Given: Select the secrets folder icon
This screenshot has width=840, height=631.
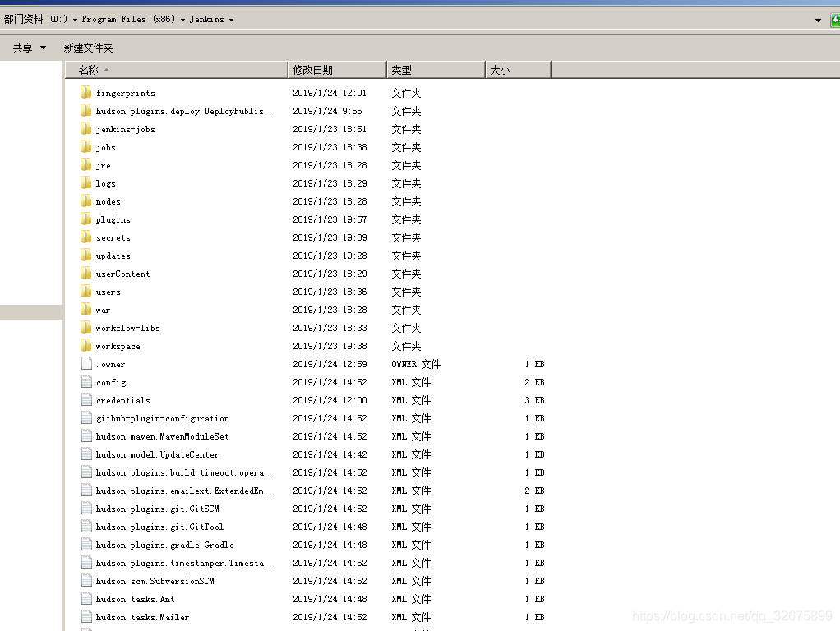Looking at the screenshot, I should tap(85, 237).
